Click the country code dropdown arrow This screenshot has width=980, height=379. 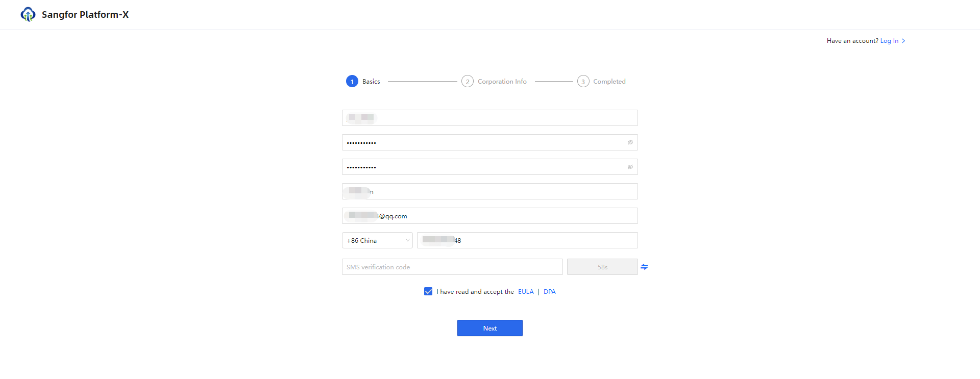point(407,240)
